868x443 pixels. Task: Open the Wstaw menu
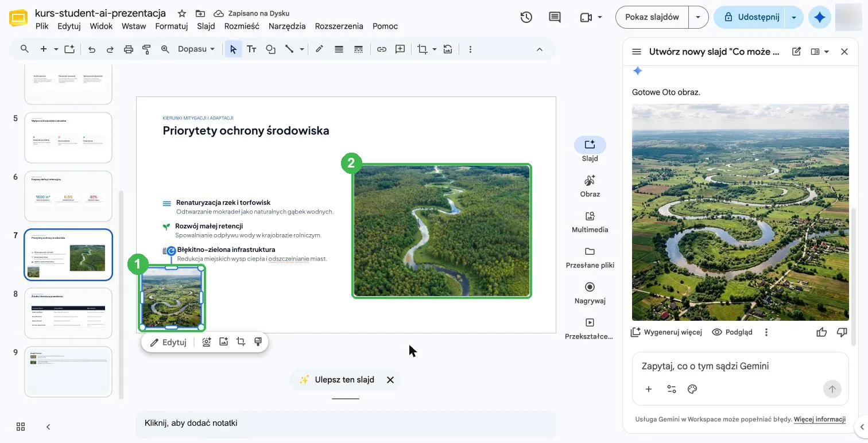(134, 26)
